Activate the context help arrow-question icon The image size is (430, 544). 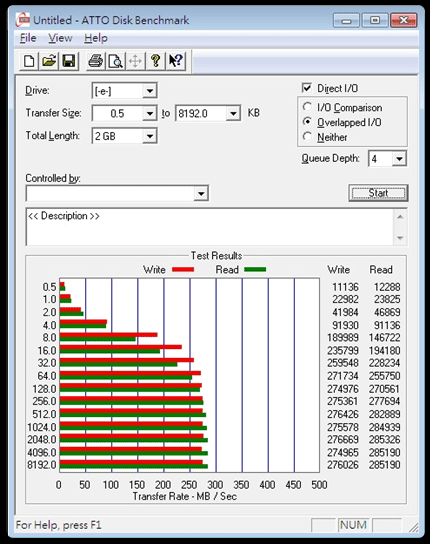(x=176, y=61)
